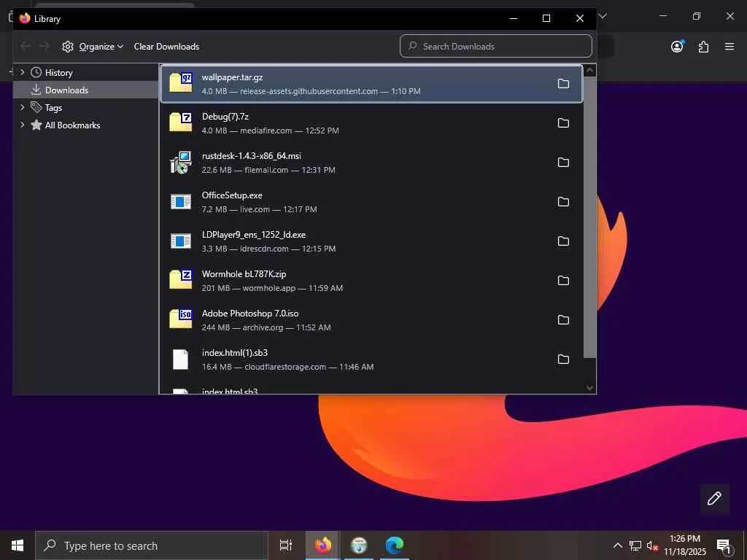Click the exe icon of LDPlayer9 download
Screen dimensions: 747x560
coord(181,241)
